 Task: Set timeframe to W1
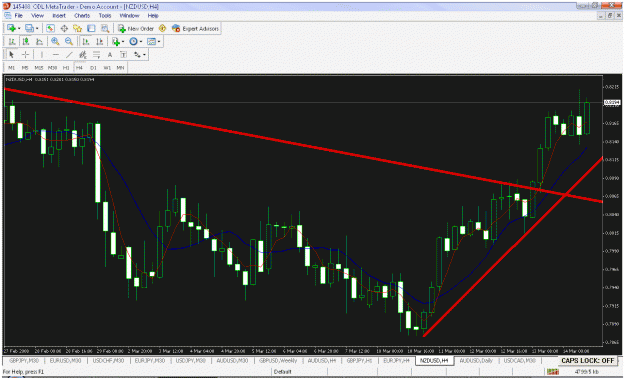tap(107, 68)
